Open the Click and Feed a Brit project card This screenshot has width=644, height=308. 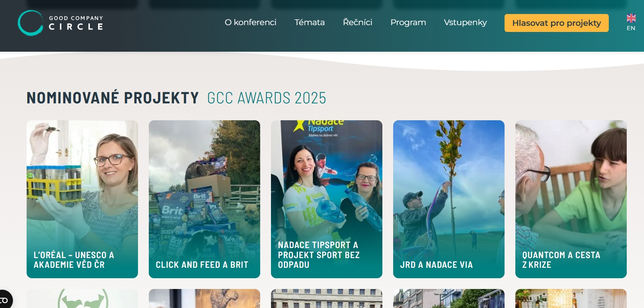click(204, 199)
